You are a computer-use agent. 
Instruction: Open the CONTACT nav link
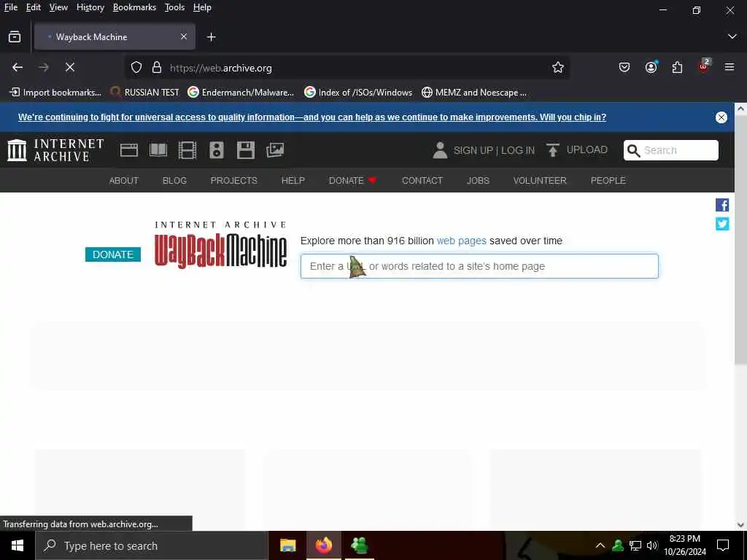(422, 181)
